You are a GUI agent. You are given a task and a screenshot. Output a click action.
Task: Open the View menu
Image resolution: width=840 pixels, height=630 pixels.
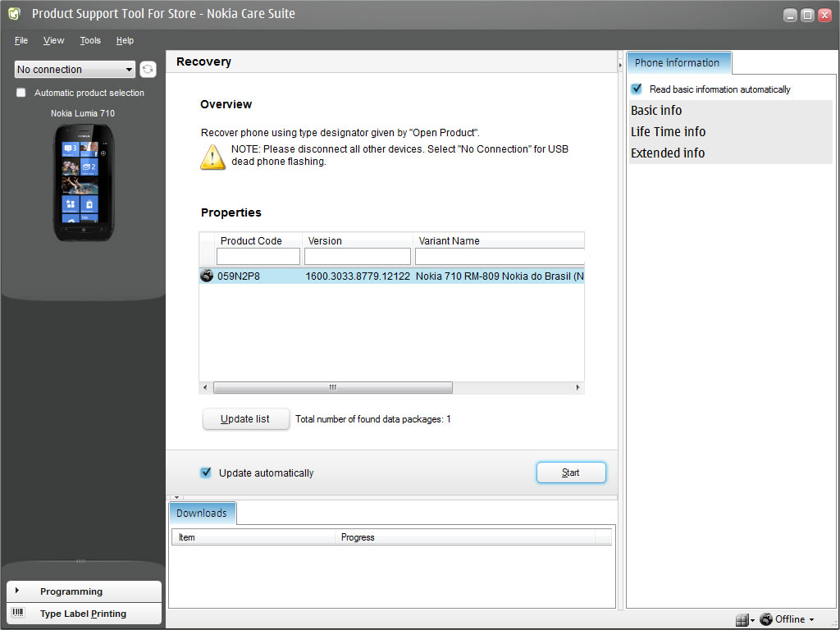click(53, 40)
